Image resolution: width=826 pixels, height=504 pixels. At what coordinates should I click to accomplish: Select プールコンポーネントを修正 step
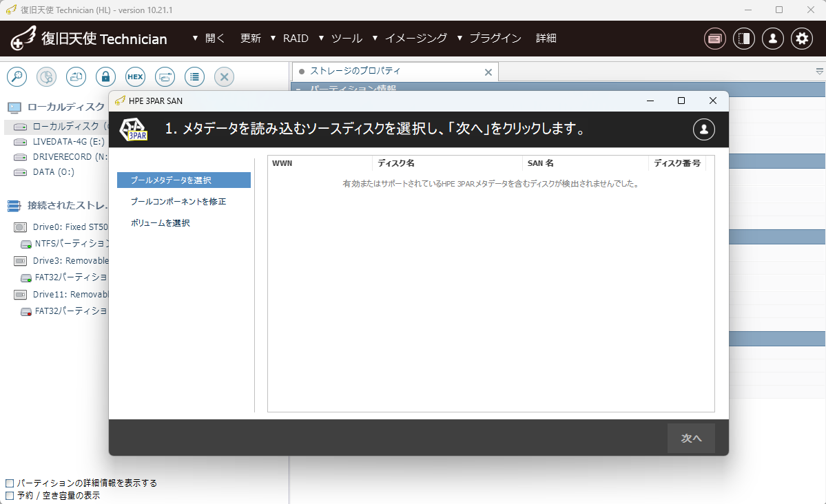(x=178, y=202)
